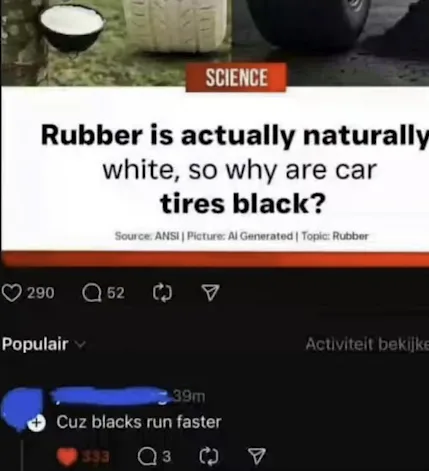The height and width of the screenshot is (471, 429).
Task: Click the SCIENCE category label
Action: (236, 78)
